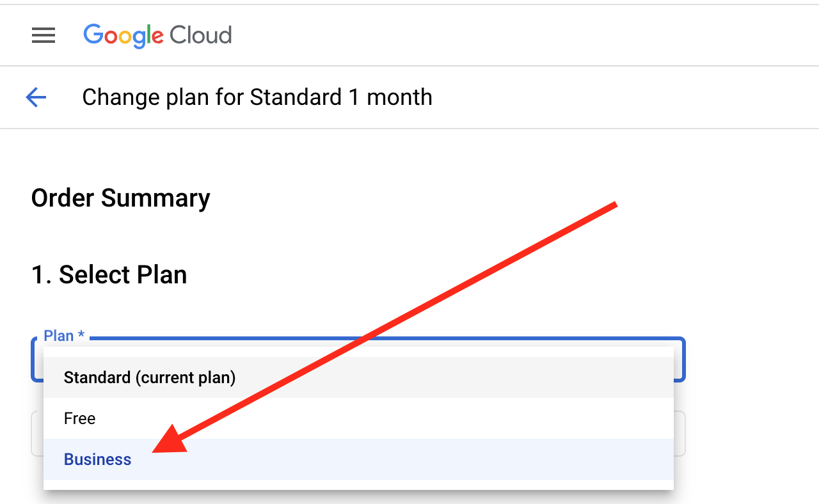Pick Free to downgrade the plan
The width and height of the screenshot is (819, 504).
pyautogui.click(x=79, y=418)
